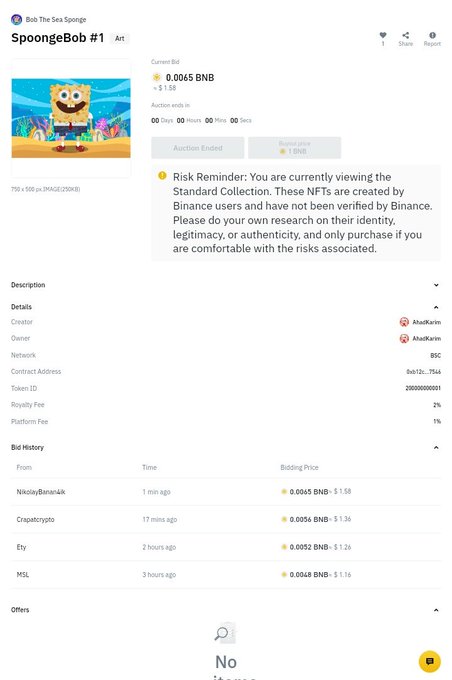Viewport: 452px width, 680px height.
Task: Open bidder Crapatcrypto profile
Action: (36, 520)
